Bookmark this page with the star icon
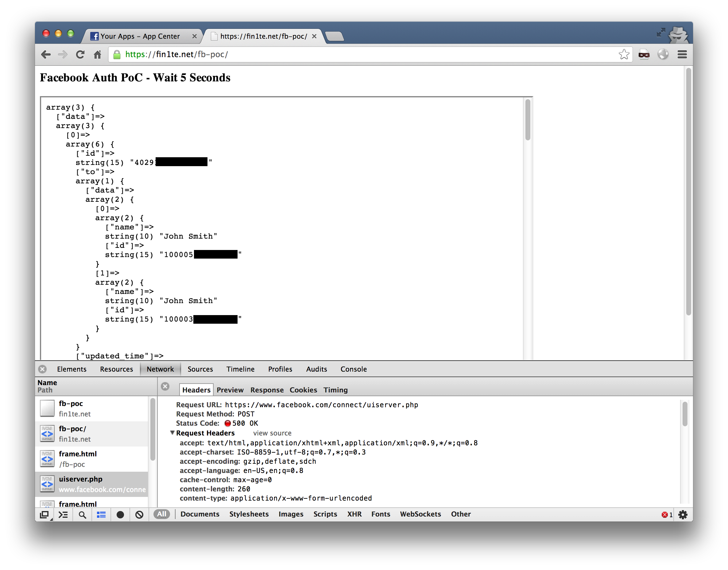 624,54
